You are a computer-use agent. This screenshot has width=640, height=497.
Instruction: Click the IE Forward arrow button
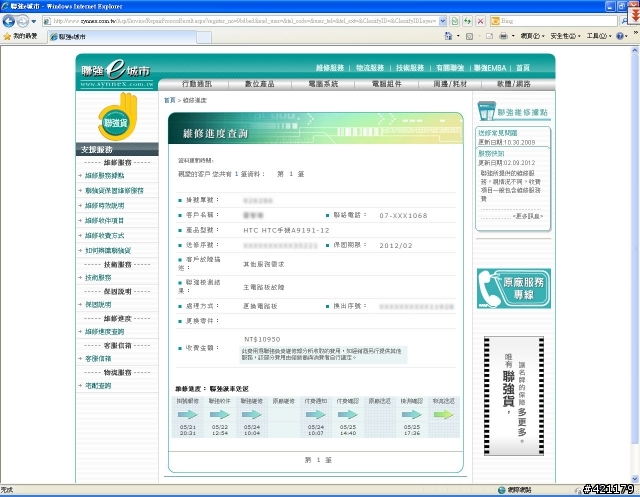point(23,21)
